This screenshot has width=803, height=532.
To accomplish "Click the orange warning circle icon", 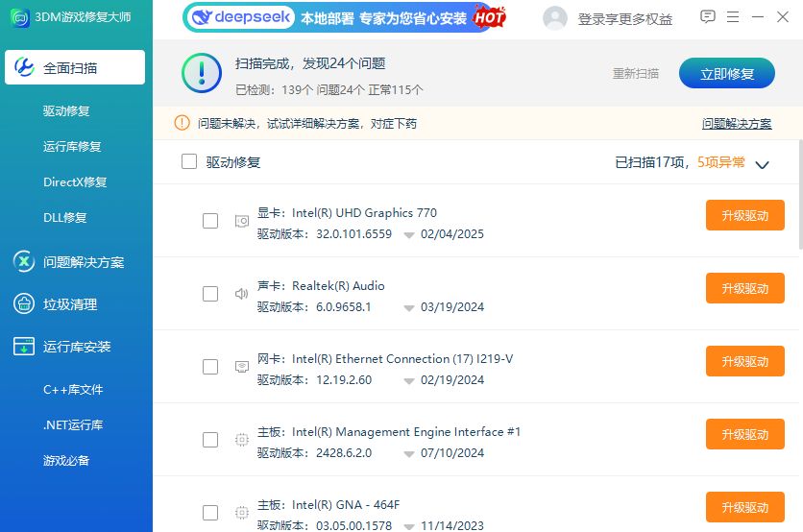I will pyautogui.click(x=182, y=123).
